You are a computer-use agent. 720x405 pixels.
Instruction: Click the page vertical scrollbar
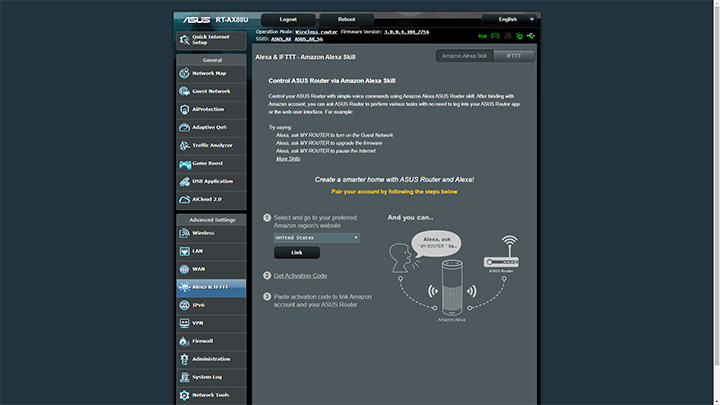(x=717, y=184)
